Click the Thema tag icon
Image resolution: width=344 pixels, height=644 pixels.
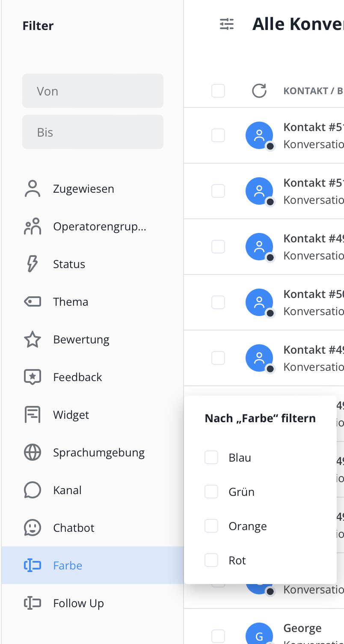pyautogui.click(x=33, y=302)
